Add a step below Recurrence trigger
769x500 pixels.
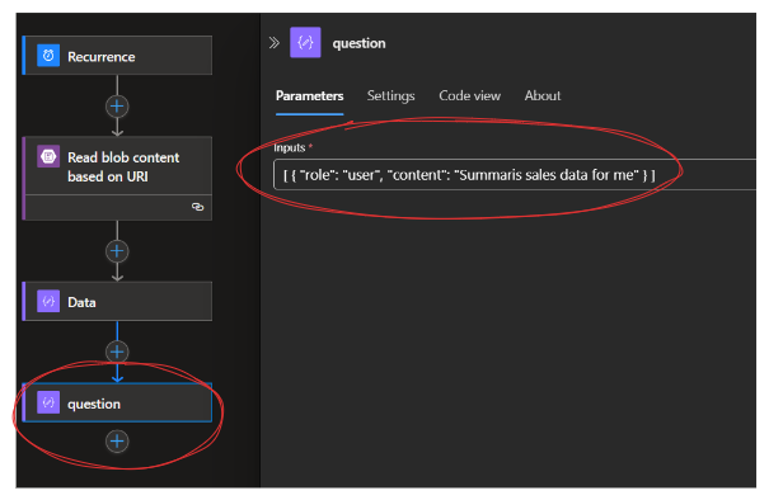[x=117, y=106]
